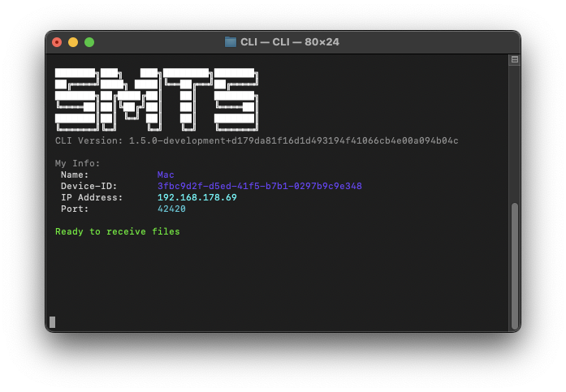Screen dimensions: 566x392
Task: Click the green zoom window button
Action: [x=89, y=42]
